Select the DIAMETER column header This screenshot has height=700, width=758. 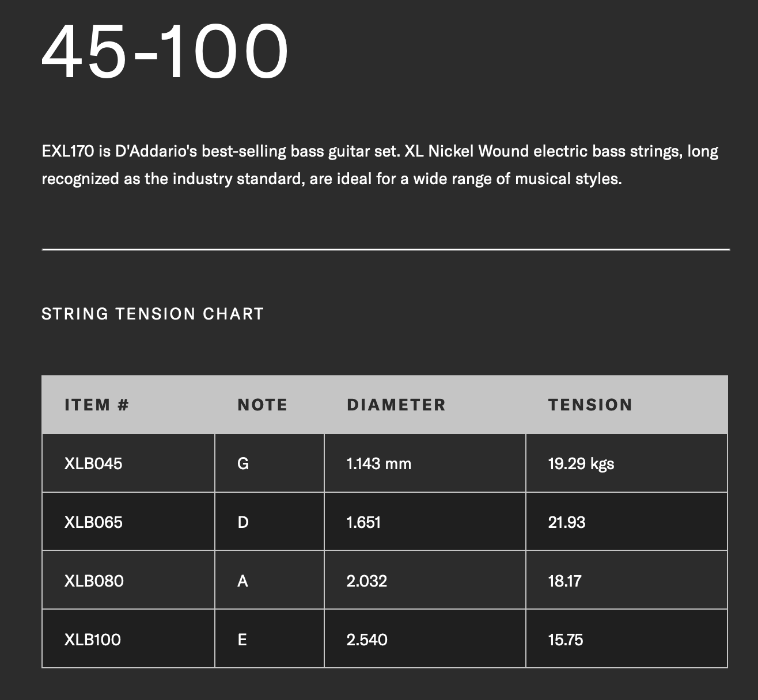point(396,405)
